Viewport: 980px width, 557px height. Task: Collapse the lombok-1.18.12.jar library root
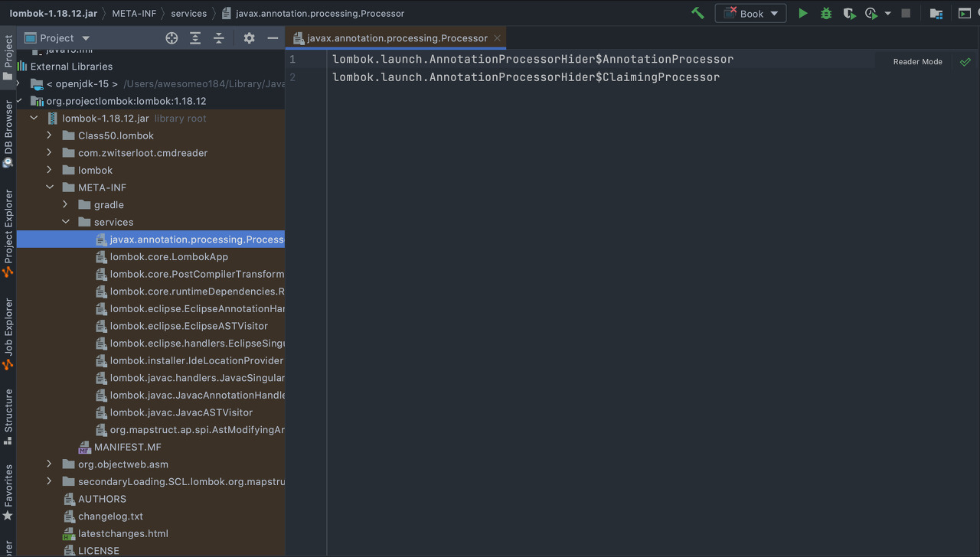tap(34, 118)
